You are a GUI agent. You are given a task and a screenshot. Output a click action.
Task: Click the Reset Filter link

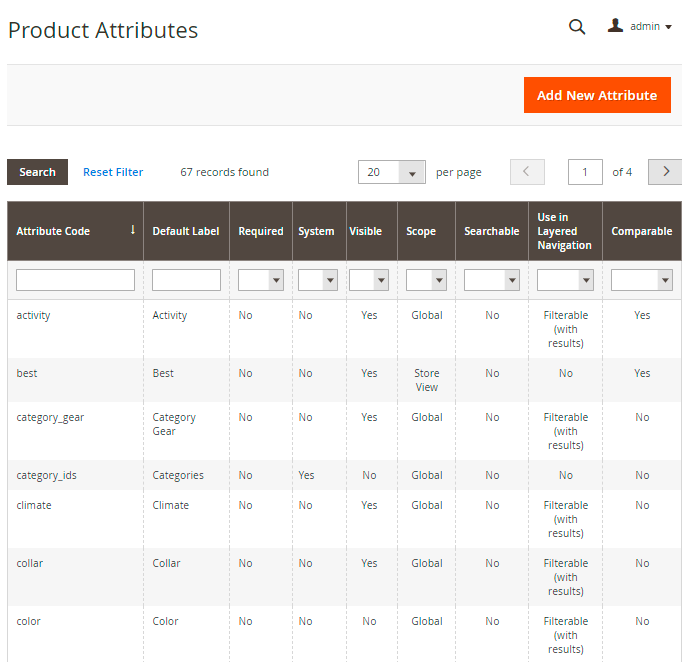113,172
